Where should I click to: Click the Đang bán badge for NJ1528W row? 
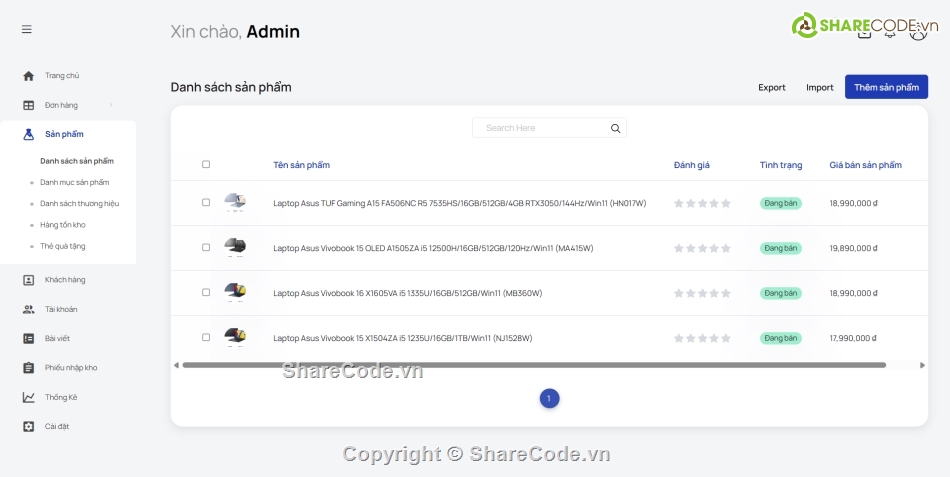click(x=781, y=338)
